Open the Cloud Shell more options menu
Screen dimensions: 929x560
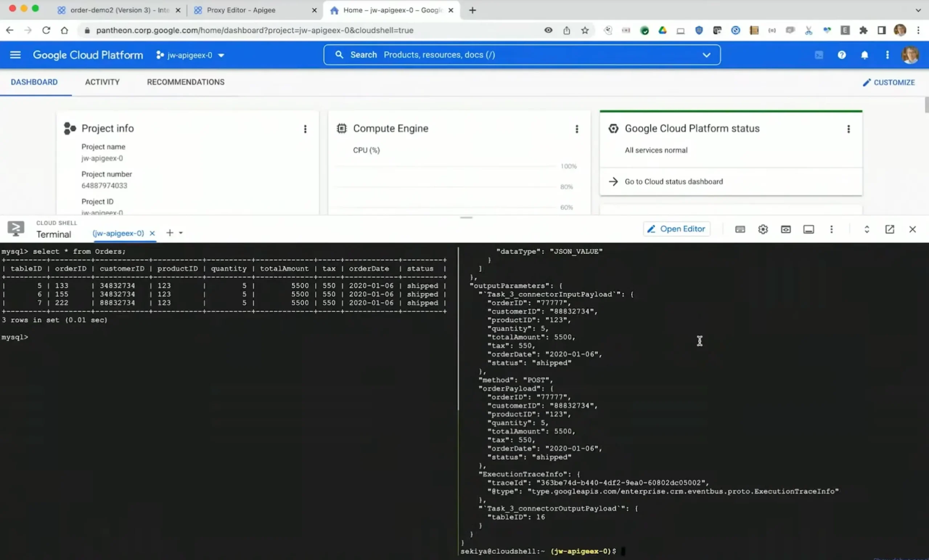point(831,229)
